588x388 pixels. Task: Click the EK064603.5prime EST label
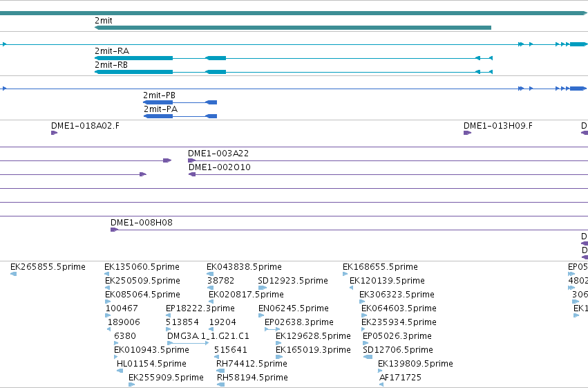[x=399, y=308]
